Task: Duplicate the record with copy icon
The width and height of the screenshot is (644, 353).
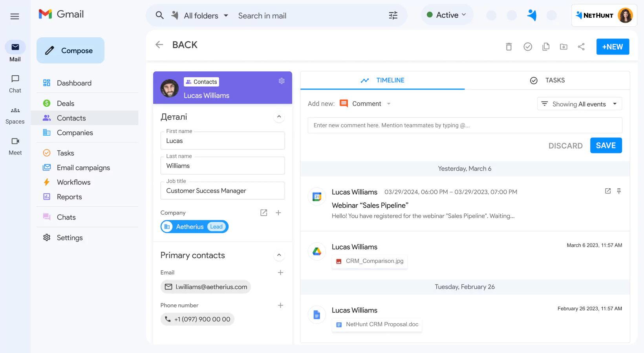Action: pos(546,46)
